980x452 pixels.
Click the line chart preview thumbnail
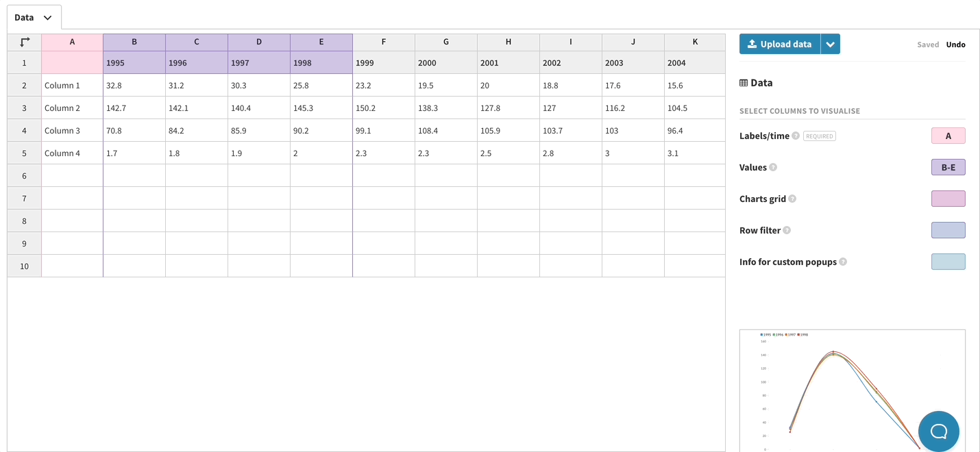pos(843,390)
